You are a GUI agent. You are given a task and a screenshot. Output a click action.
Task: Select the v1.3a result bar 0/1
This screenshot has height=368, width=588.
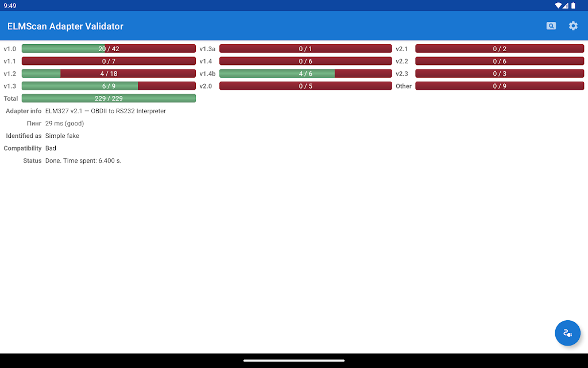[305, 49]
